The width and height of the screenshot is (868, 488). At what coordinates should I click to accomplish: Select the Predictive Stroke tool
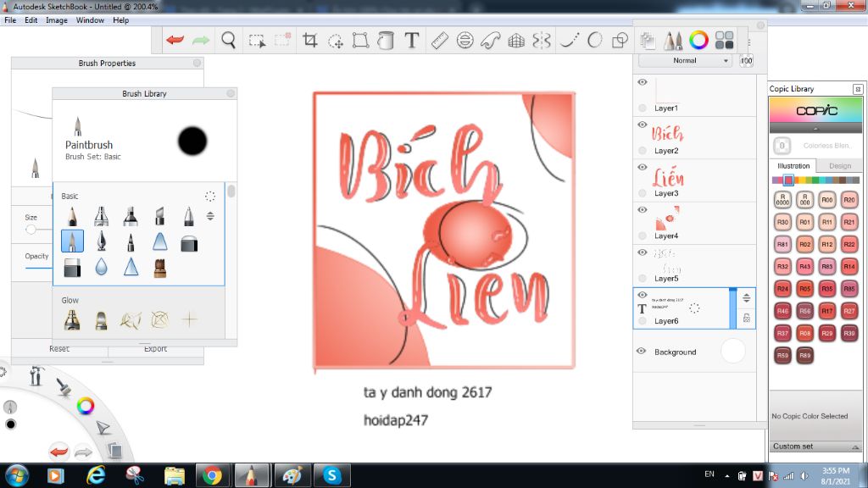(594, 40)
